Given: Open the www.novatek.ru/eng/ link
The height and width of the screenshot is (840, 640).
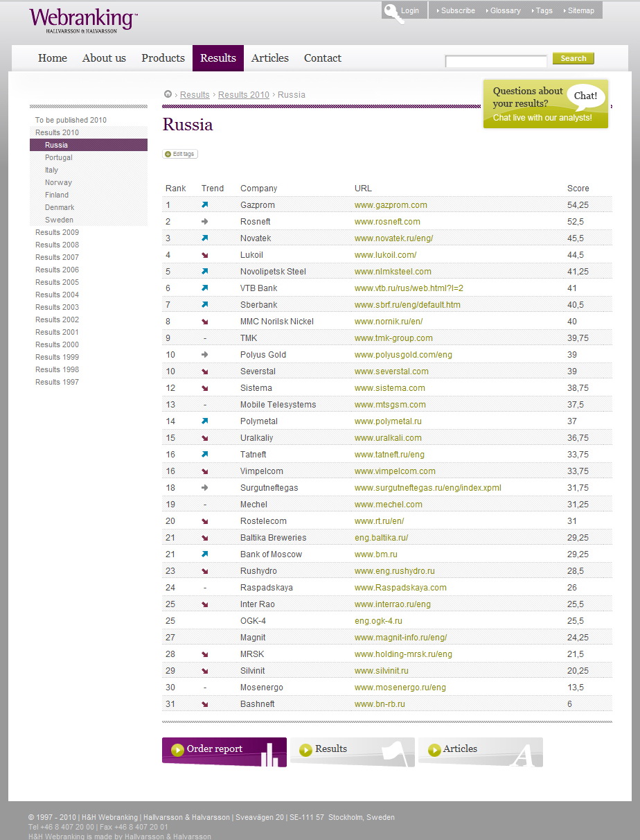Looking at the screenshot, I should [x=394, y=238].
